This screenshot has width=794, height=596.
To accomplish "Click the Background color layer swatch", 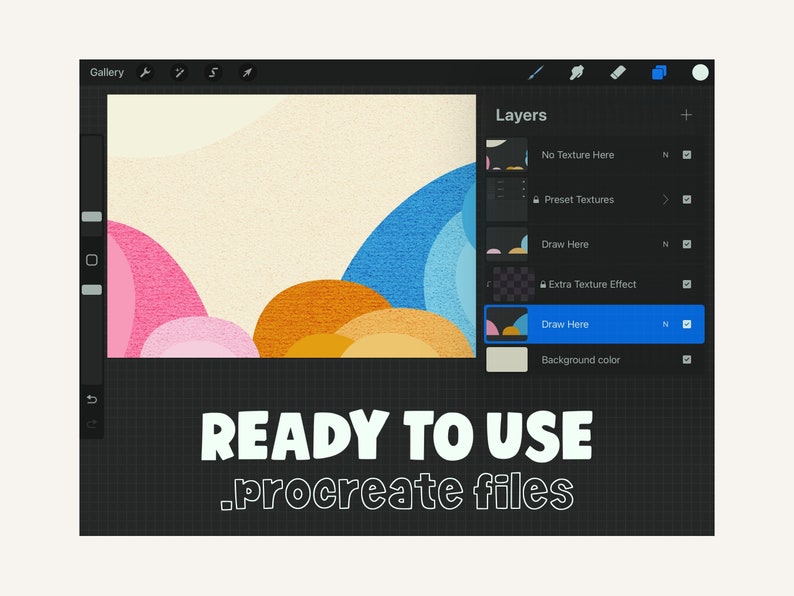I will [507, 360].
